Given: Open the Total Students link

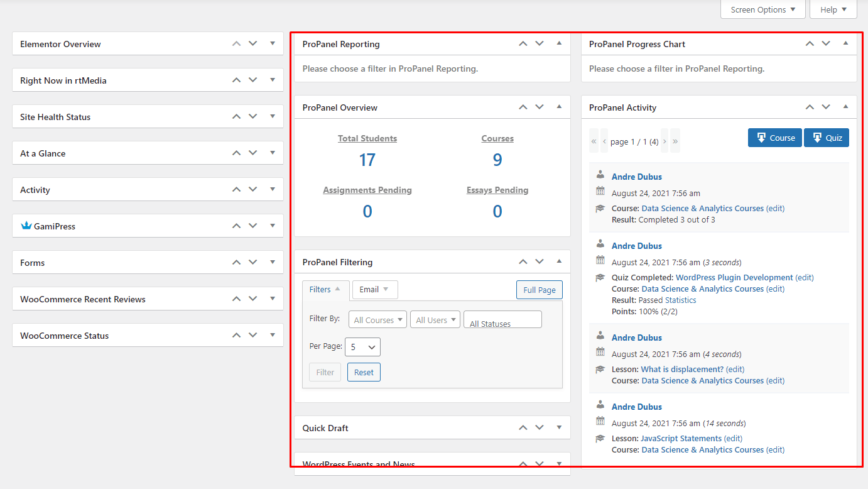Looking at the screenshot, I should (367, 138).
